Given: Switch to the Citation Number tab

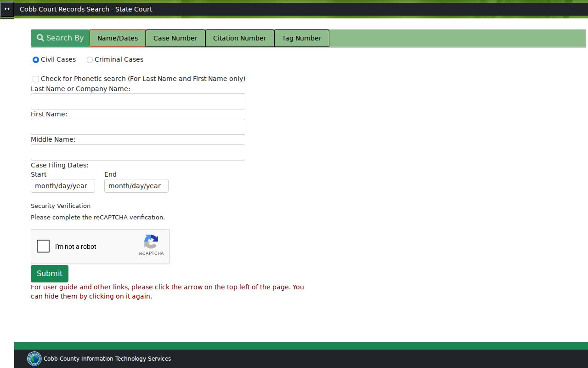Looking at the screenshot, I should point(240,38).
